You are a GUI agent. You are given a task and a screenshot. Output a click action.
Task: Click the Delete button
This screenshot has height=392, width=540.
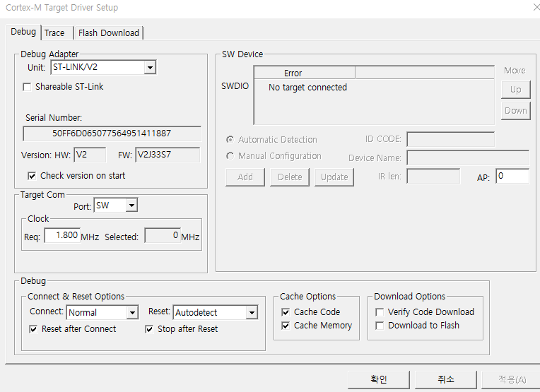pyautogui.click(x=290, y=177)
